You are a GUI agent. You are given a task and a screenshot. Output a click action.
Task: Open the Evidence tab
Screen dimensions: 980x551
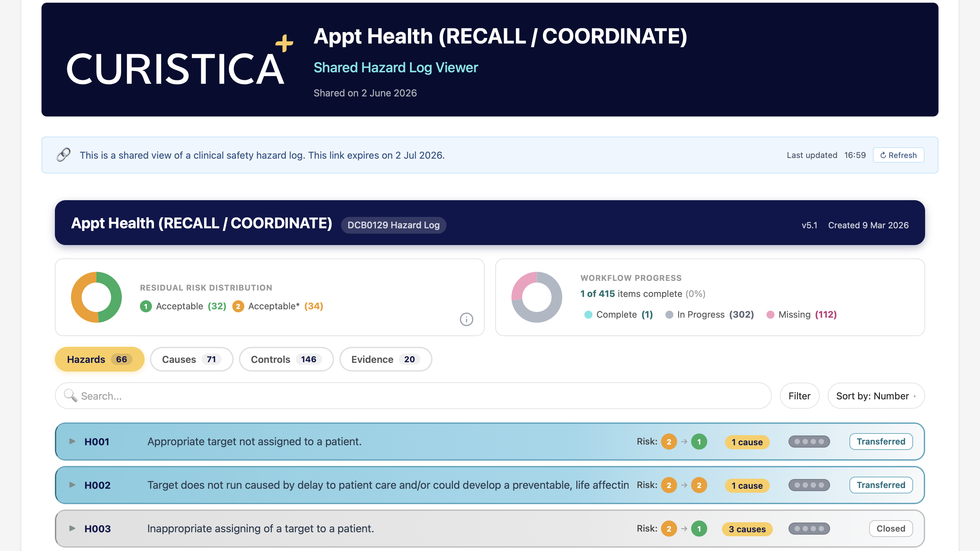(x=385, y=359)
